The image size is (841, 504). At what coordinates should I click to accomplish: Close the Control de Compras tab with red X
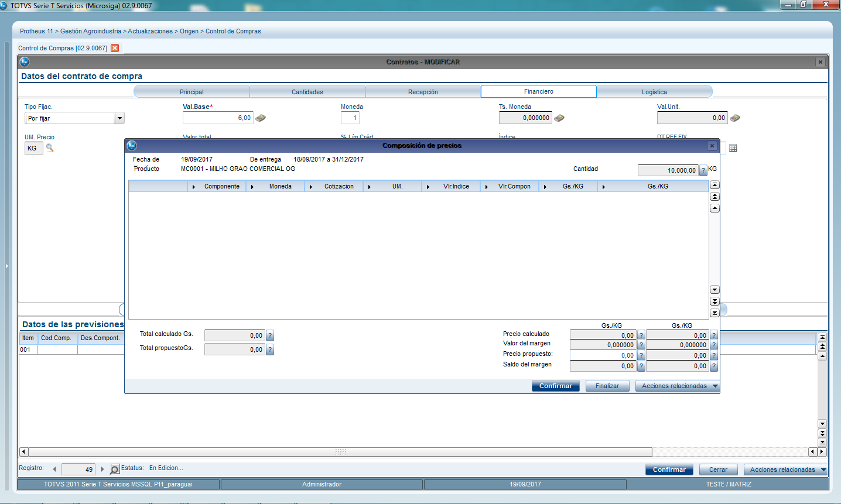pos(115,48)
